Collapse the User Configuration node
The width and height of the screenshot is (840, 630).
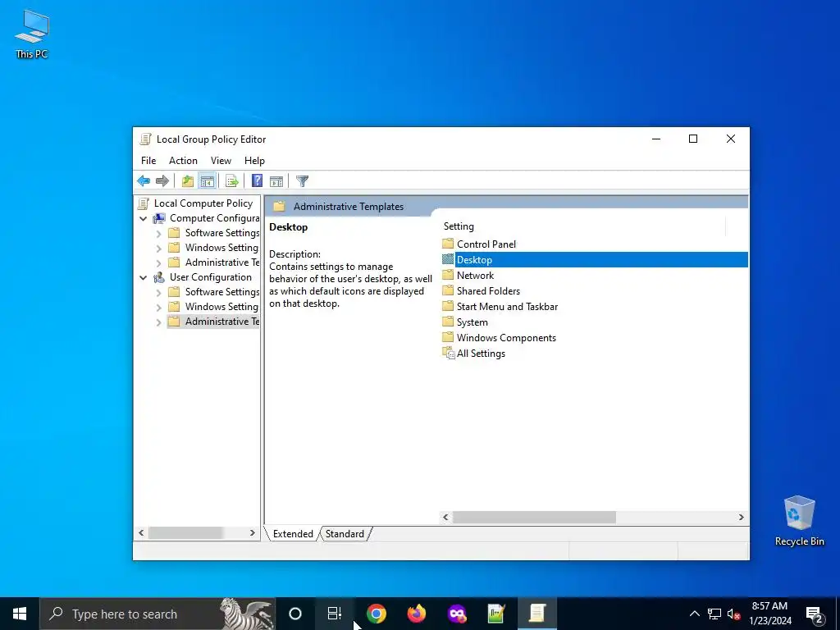coord(143,277)
